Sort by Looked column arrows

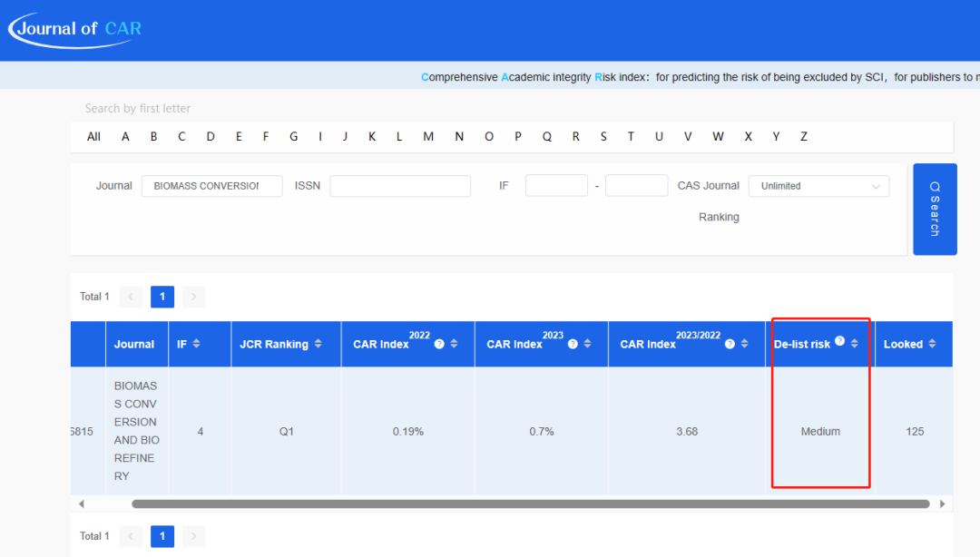coord(933,343)
